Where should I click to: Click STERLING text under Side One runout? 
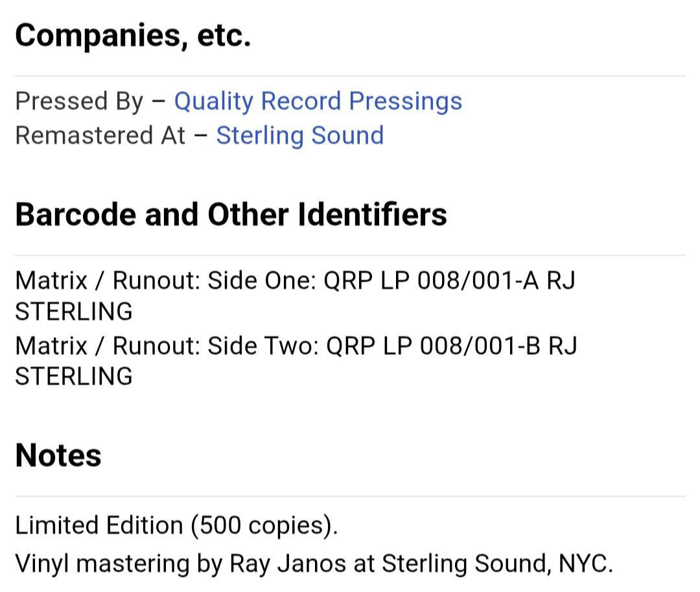pyautogui.click(x=74, y=312)
